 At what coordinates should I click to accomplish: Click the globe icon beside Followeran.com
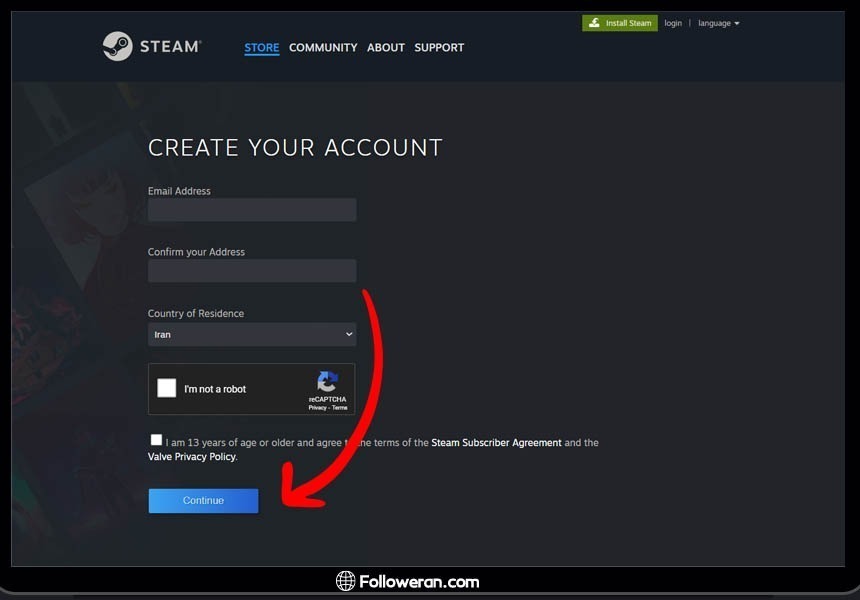click(x=346, y=581)
